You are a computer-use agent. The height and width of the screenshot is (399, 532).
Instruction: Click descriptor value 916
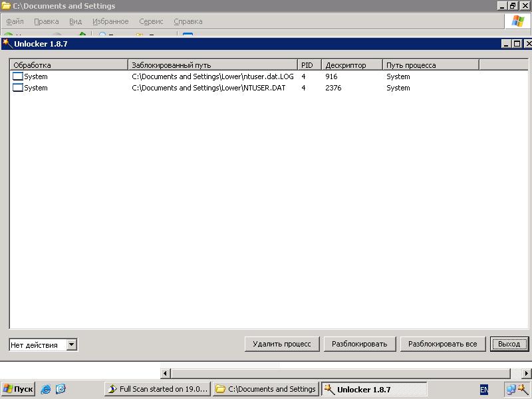(x=331, y=76)
